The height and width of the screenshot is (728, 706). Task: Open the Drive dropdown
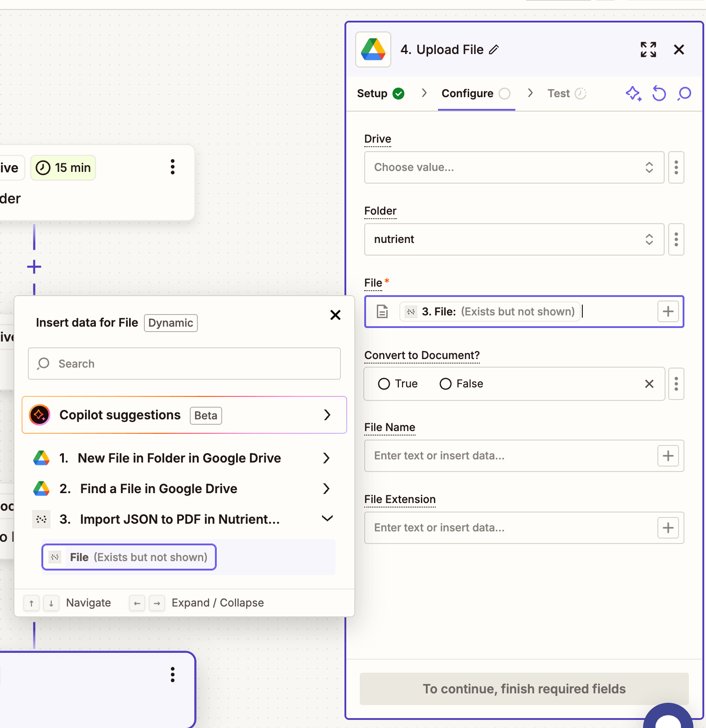(514, 167)
